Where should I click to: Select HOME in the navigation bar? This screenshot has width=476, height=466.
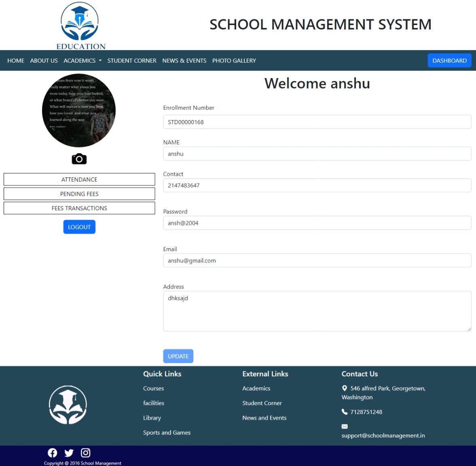tap(16, 60)
